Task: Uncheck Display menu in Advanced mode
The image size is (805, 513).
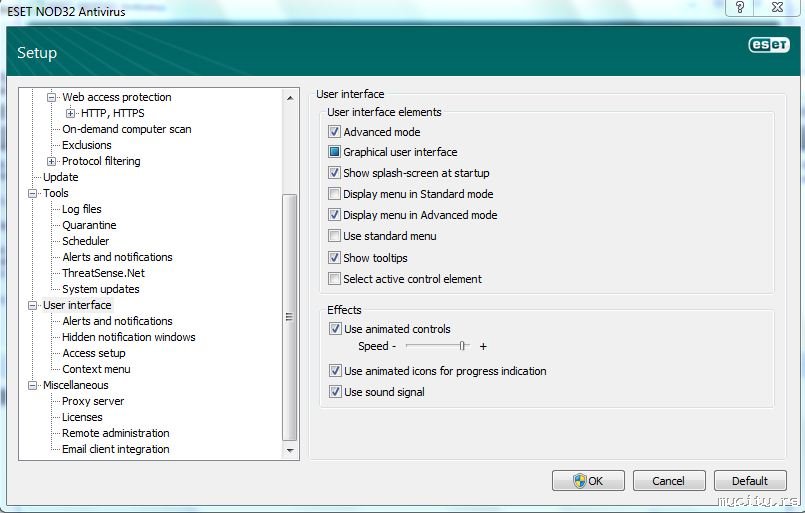Action: [334, 215]
